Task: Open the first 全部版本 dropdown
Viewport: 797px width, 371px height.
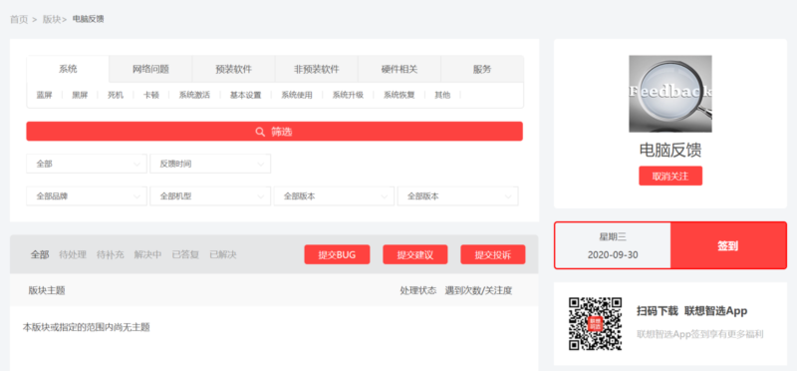Action: click(x=334, y=196)
